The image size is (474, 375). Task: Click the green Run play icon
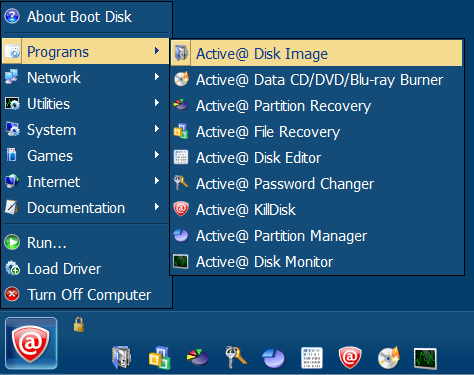[12, 242]
